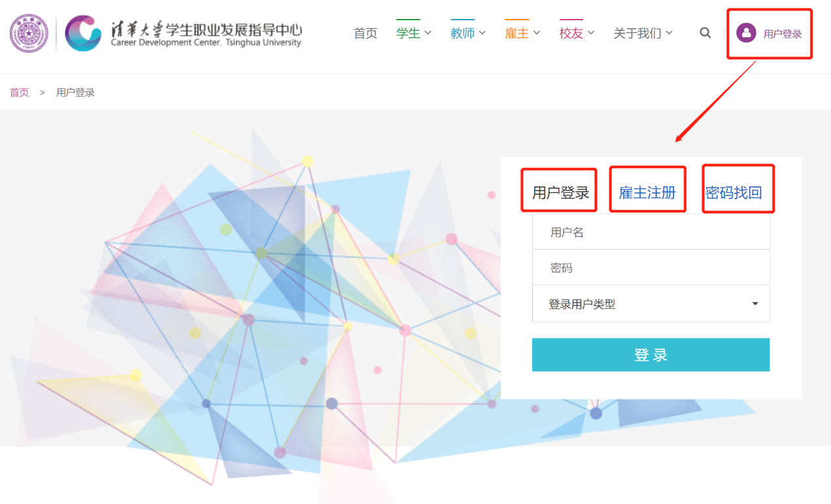831x504 pixels.
Task: Click the 首页 breadcrumb link
Action: tap(19, 93)
